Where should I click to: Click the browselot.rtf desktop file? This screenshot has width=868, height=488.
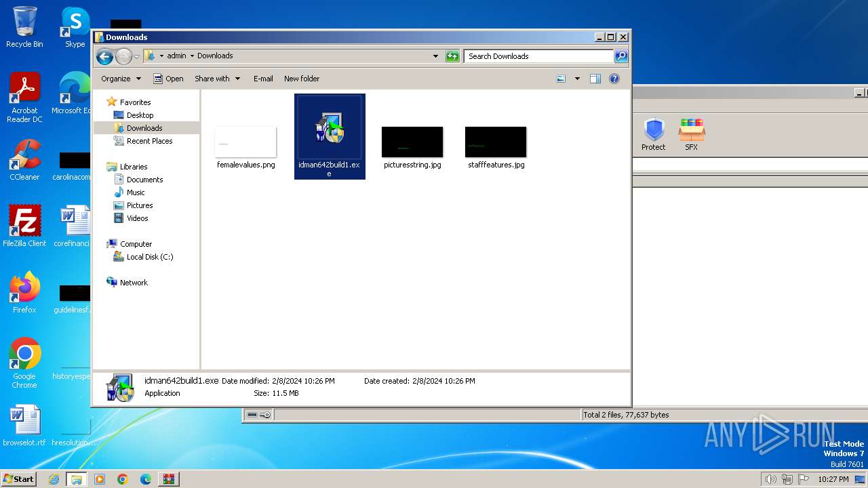24,426
